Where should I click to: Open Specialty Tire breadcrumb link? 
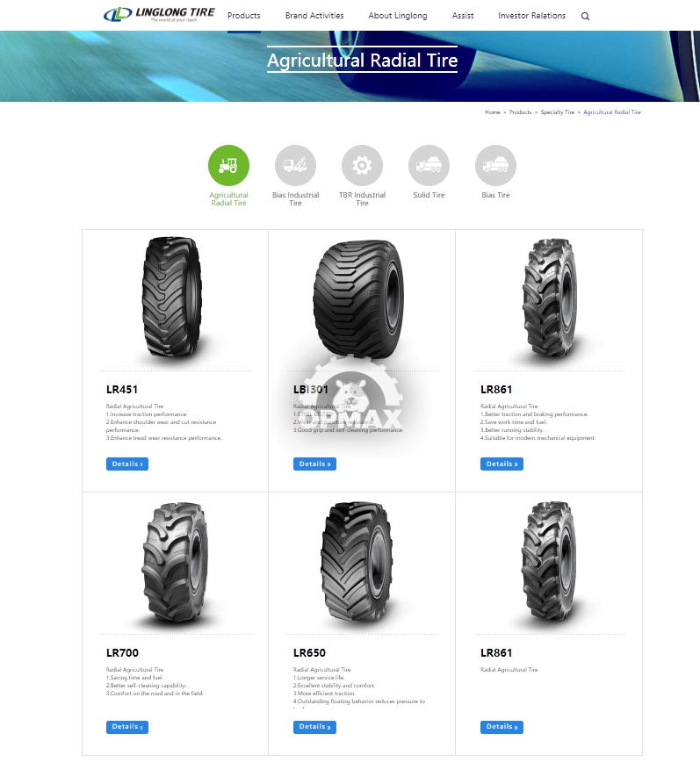[558, 112]
